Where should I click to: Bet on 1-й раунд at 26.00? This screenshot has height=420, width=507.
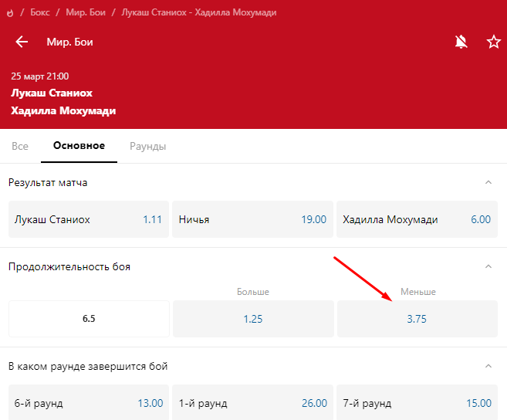(x=252, y=402)
